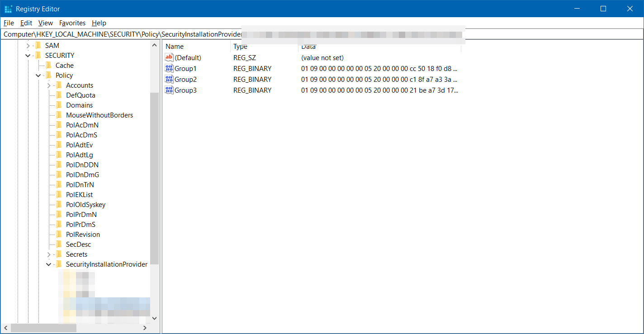Open the Favorites menu
This screenshot has height=334, width=644.
point(72,23)
